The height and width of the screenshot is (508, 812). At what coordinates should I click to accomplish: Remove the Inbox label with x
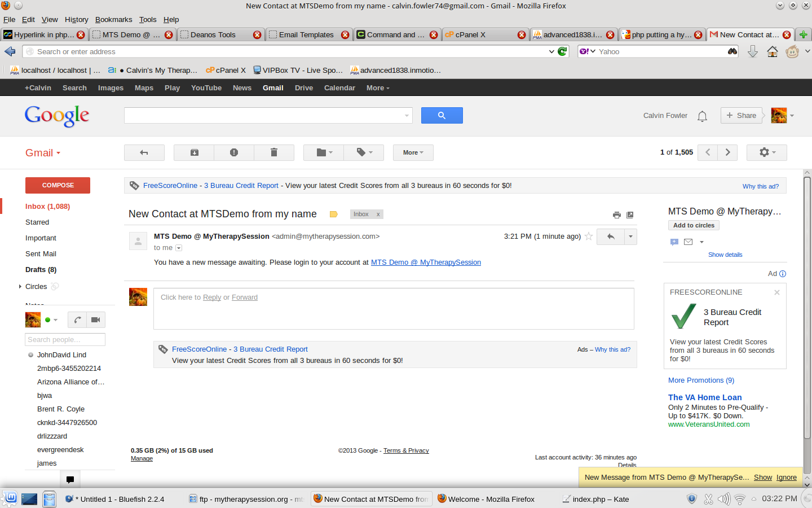click(x=378, y=214)
